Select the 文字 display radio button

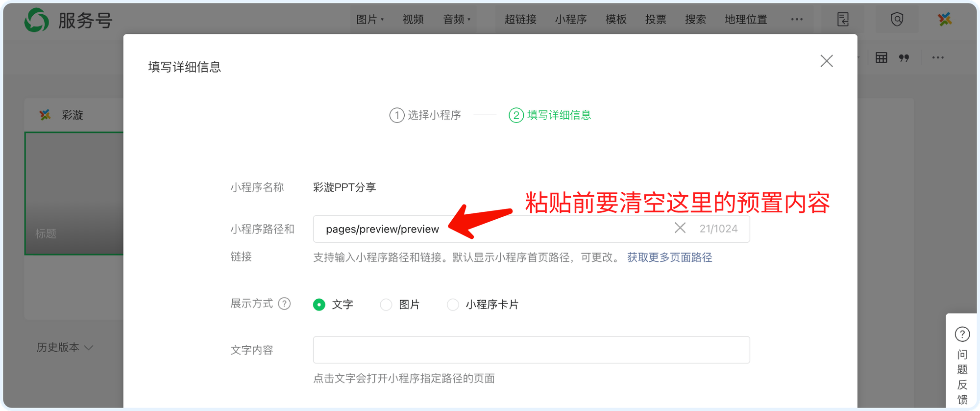coord(319,305)
